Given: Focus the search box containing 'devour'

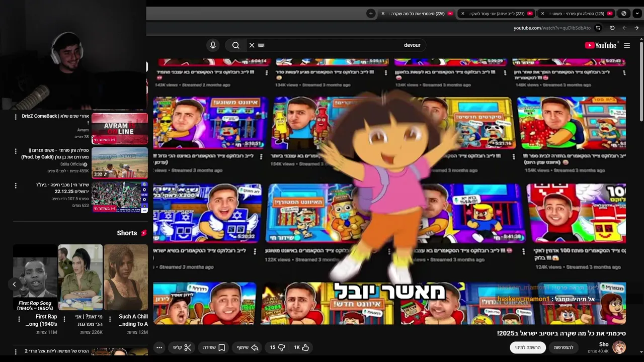Looking at the screenshot, I should pyautogui.click(x=337, y=45).
